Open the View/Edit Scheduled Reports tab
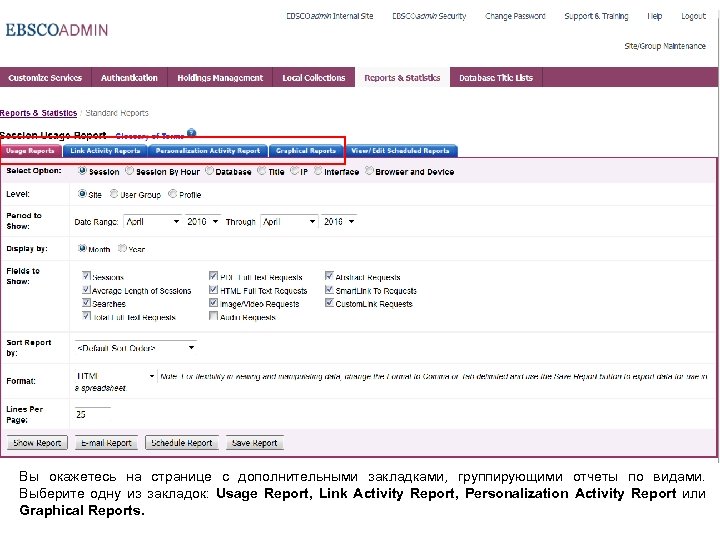This screenshot has height=540, width=720. pyautogui.click(x=400, y=151)
